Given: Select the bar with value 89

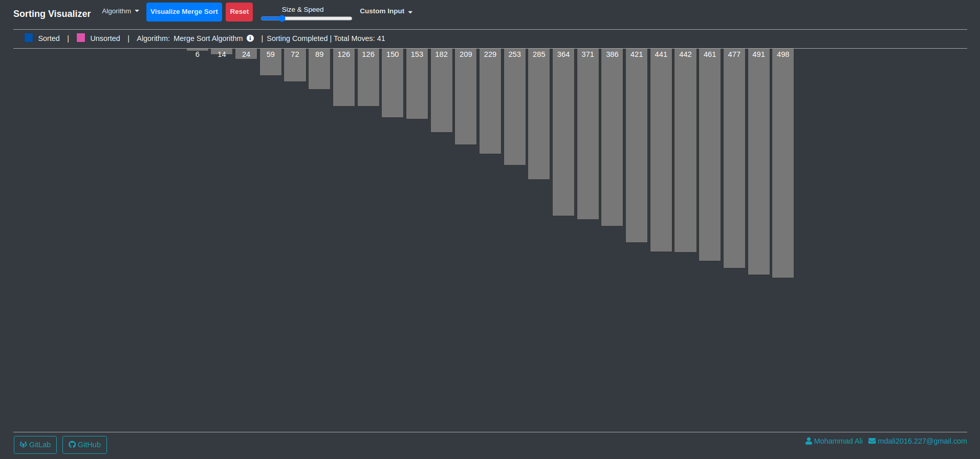Looking at the screenshot, I should click(319, 69).
